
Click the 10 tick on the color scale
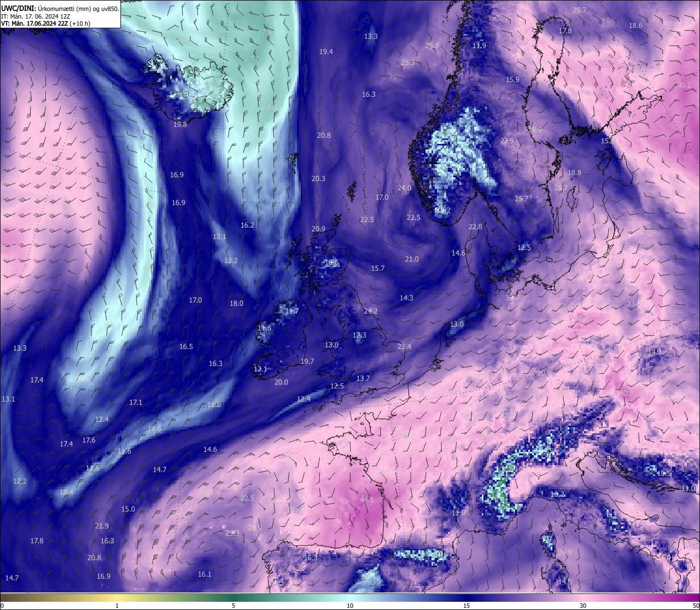pos(350,606)
